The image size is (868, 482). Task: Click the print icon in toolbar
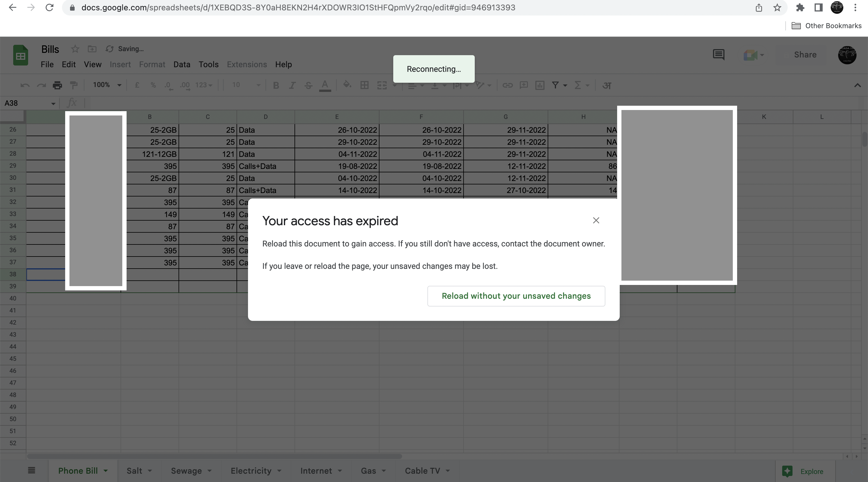(57, 85)
